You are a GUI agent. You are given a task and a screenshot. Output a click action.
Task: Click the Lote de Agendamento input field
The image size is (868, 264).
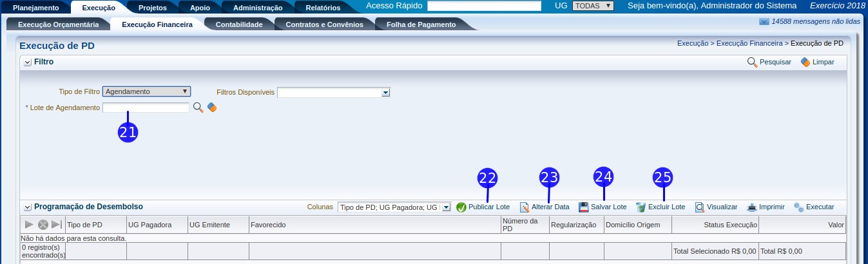(146, 108)
